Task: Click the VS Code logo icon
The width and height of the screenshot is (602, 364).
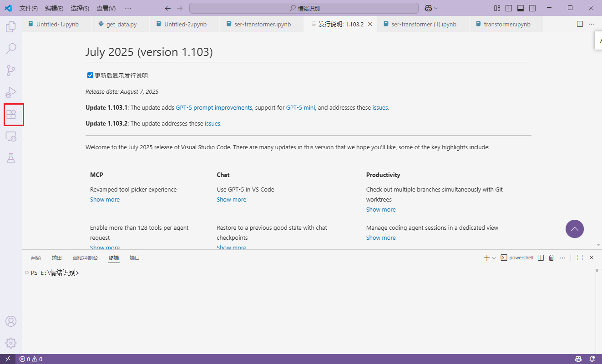Action: click(8, 8)
